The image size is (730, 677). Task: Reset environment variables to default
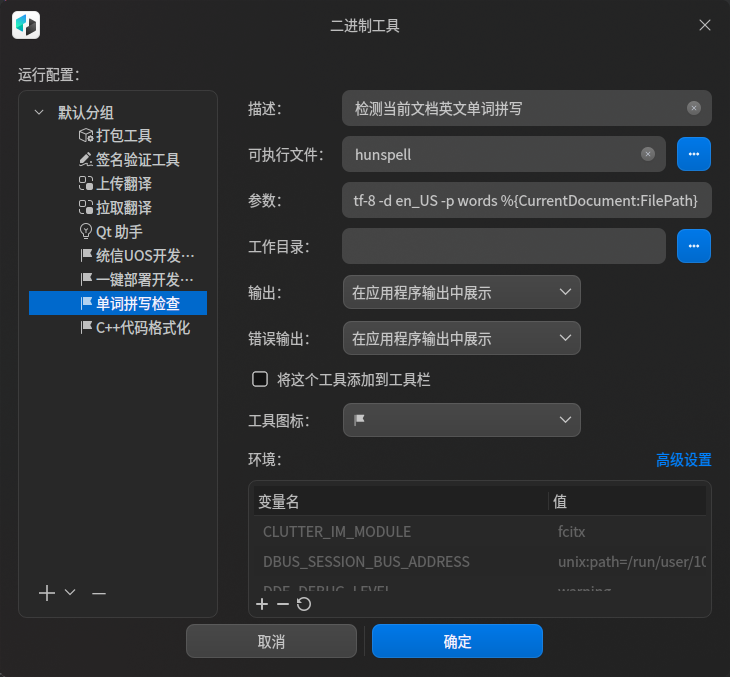(304, 604)
